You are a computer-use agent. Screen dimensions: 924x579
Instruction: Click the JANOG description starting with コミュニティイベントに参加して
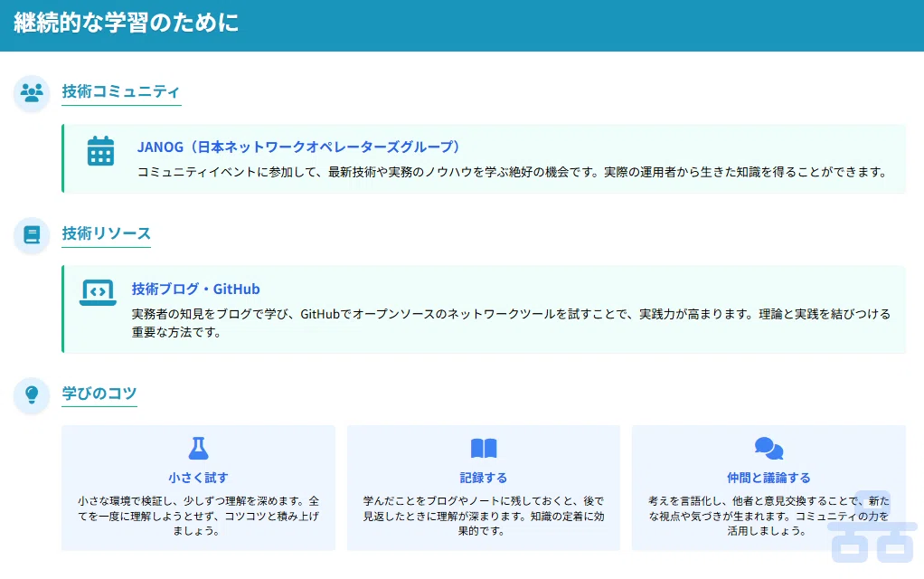point(512,172)
